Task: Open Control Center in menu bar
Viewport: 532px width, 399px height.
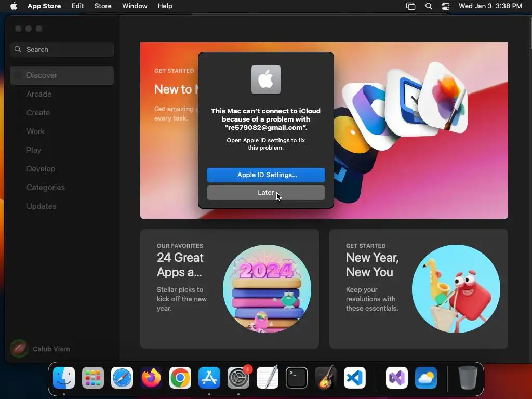Action: (445, 6)
